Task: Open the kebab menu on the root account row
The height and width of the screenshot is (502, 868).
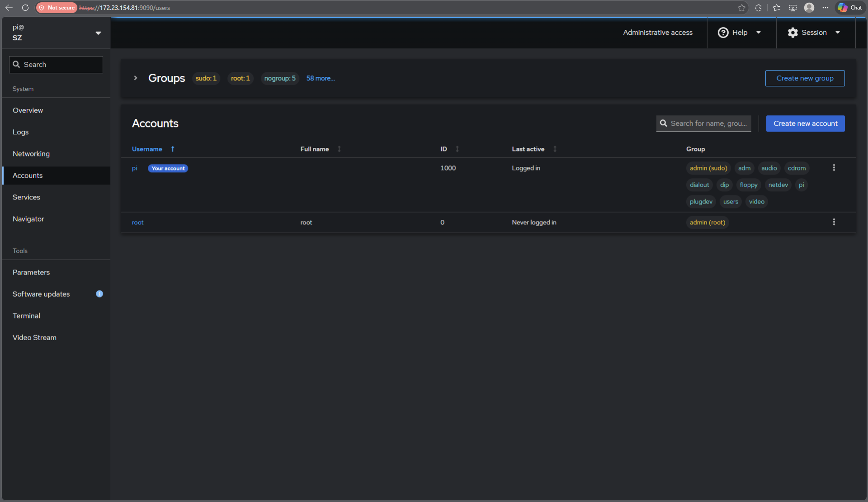Action: 834,222
